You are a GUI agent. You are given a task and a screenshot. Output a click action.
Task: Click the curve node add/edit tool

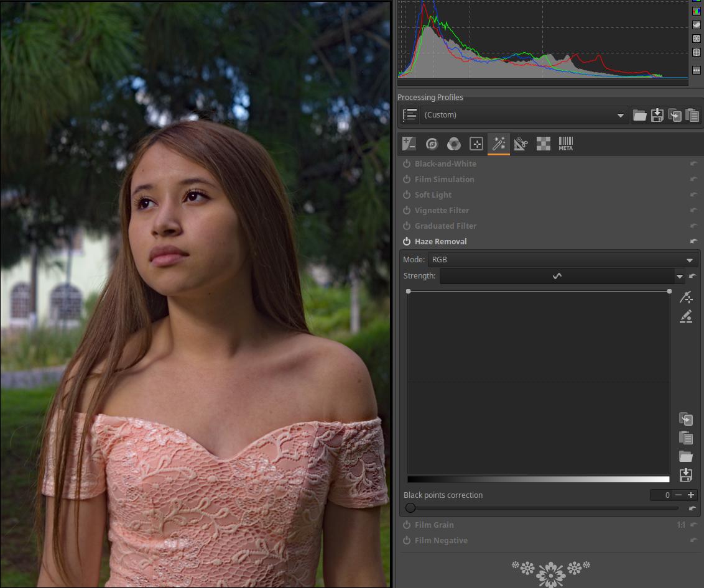686,297
